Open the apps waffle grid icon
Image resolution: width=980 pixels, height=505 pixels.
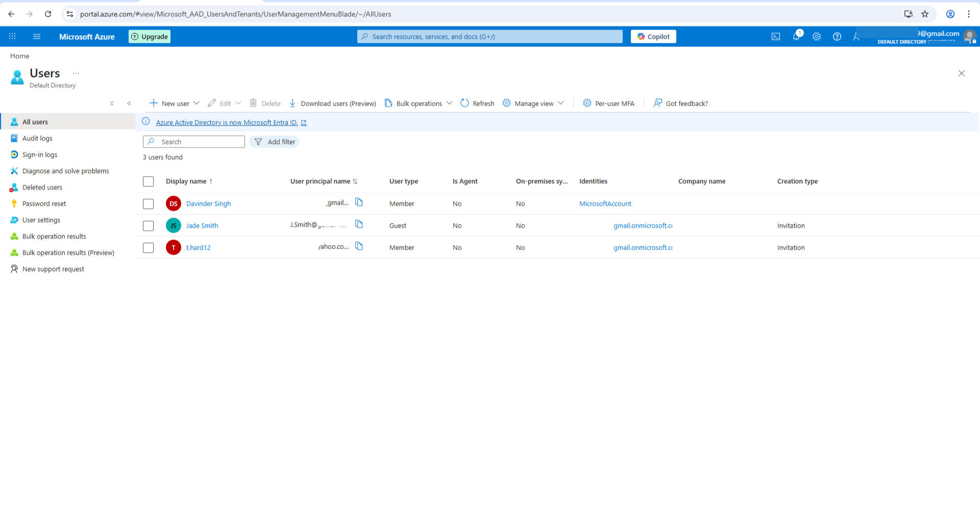tap(12, 36)
